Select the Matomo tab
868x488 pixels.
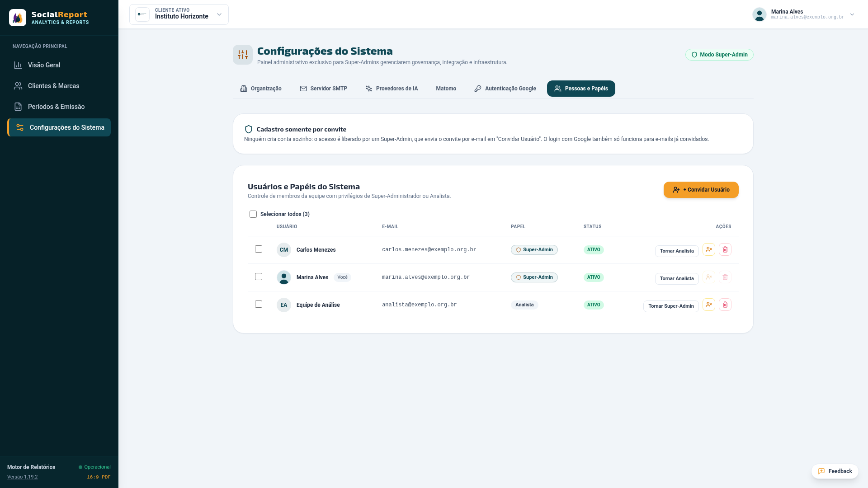click(x=446, y=89)
